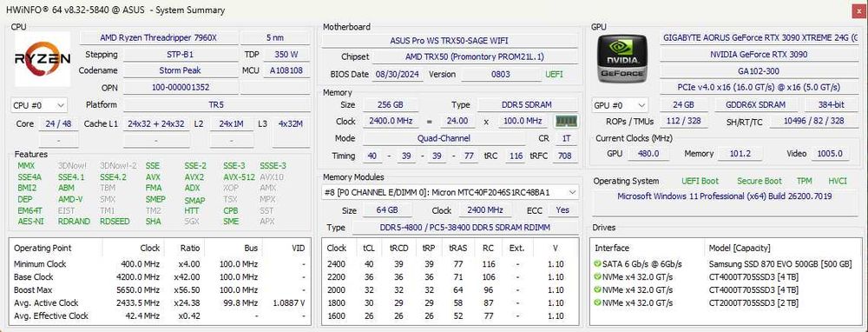Open the CPU #0 selector dropdown
The width and height of the screenshot is (868, 332).
pyautogui.click(x=39, y=105)
